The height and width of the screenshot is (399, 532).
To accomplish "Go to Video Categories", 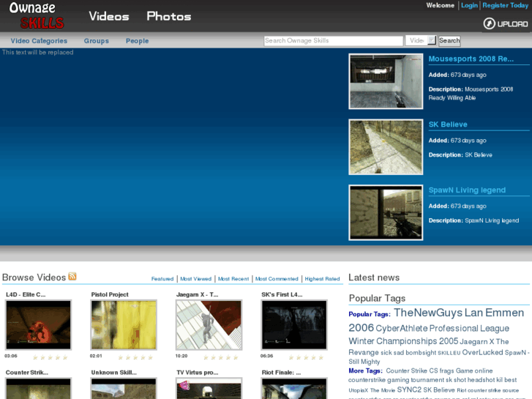I will click(39, 41).
